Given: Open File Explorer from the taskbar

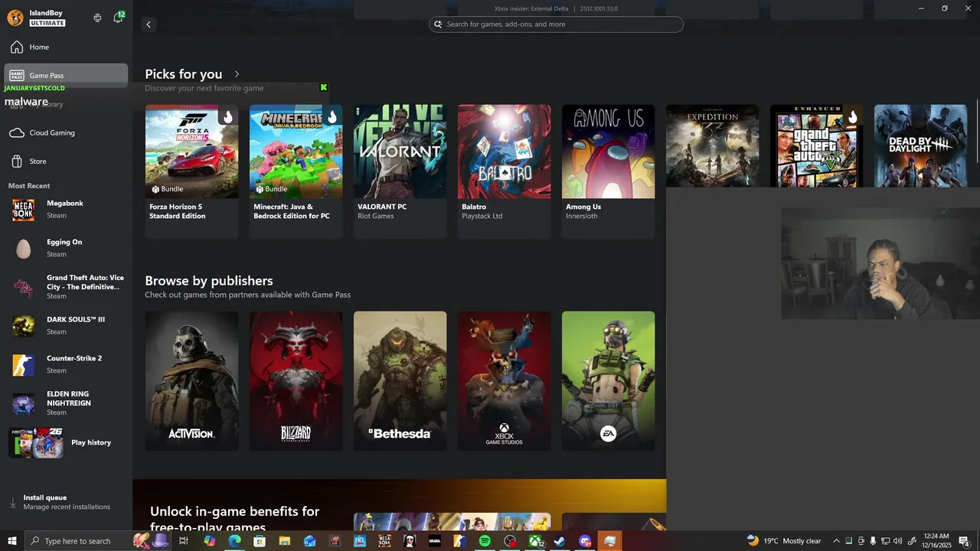Looking at the screenshot, I should pos(284,541).
